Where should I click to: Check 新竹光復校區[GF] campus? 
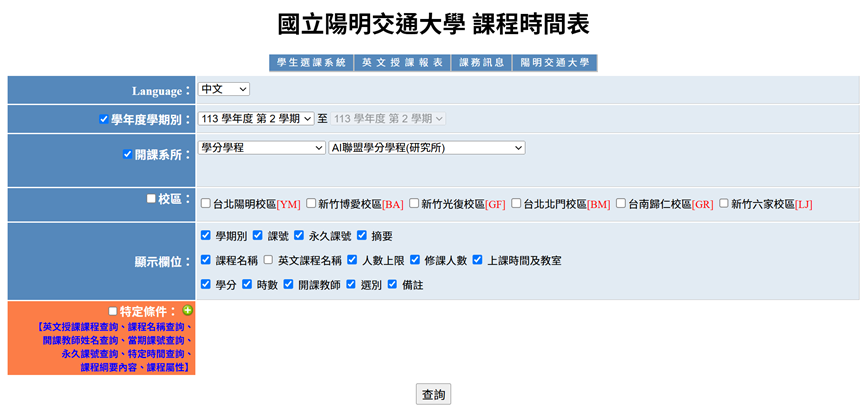click(x=414, y=204)
